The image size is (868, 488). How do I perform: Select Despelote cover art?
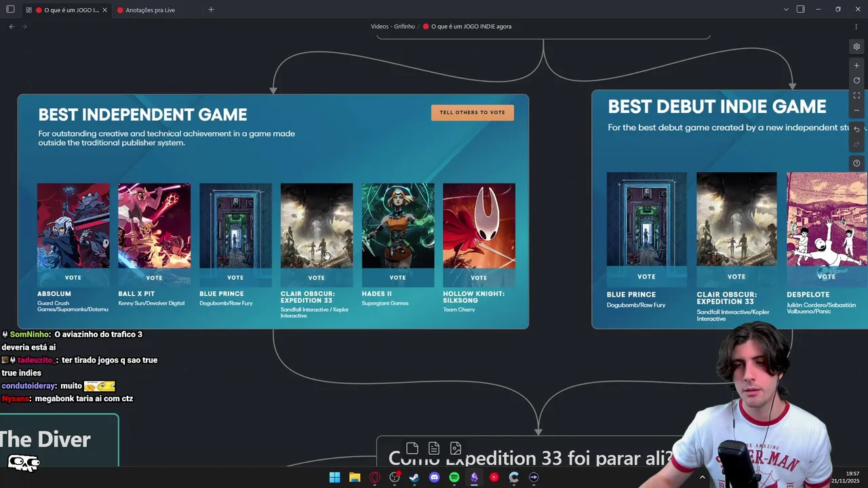click(x=827, y=219)
